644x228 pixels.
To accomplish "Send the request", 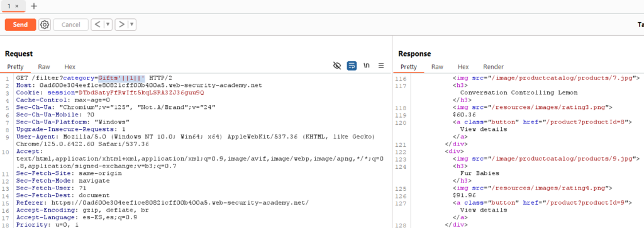I will pos(20,25).
